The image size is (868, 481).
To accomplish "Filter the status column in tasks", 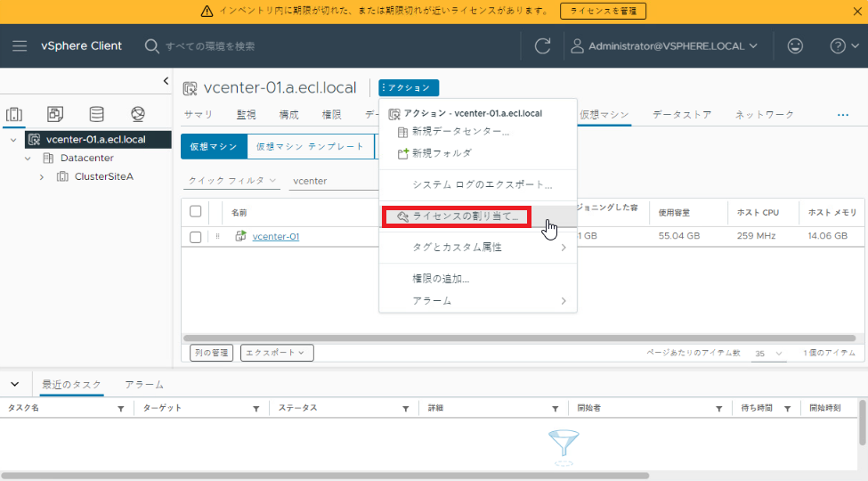I will click(x=405, y=409).
